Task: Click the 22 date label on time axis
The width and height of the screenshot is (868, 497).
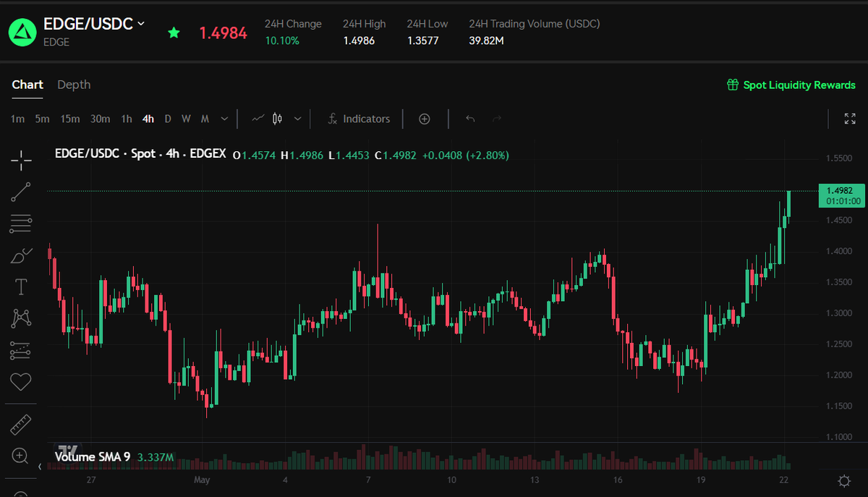Action: (x=786, y=480)
